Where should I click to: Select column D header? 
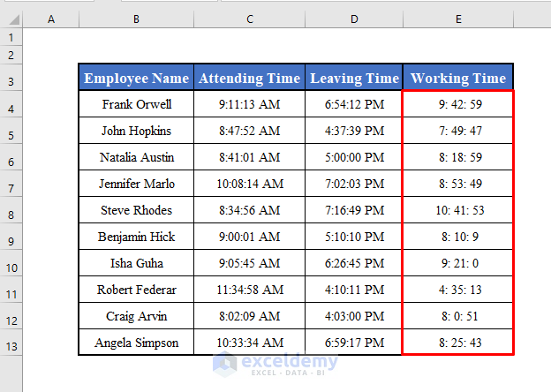[354, 19]
